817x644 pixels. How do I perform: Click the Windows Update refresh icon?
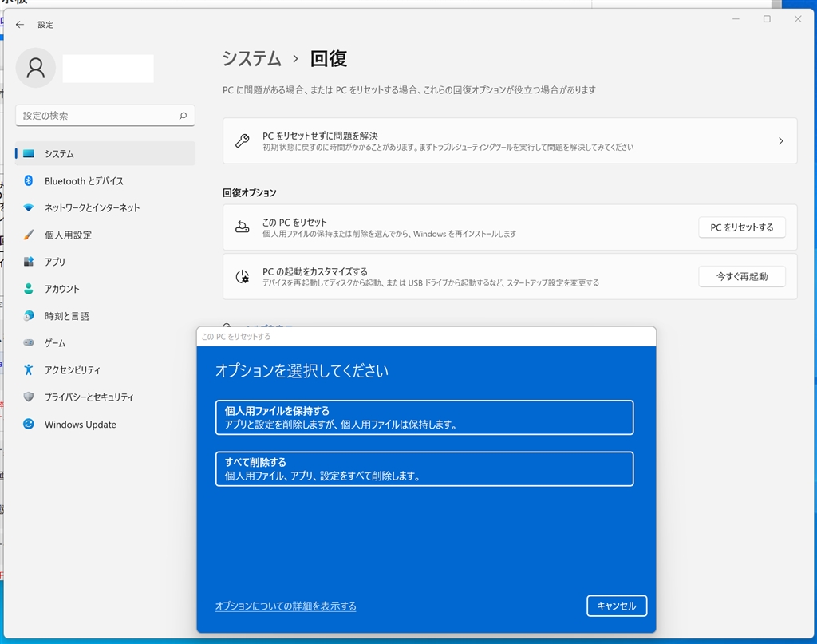pos(29,424)
